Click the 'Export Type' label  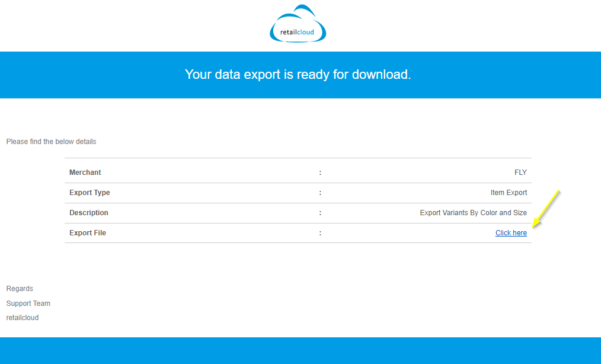[x=89, y=193]
